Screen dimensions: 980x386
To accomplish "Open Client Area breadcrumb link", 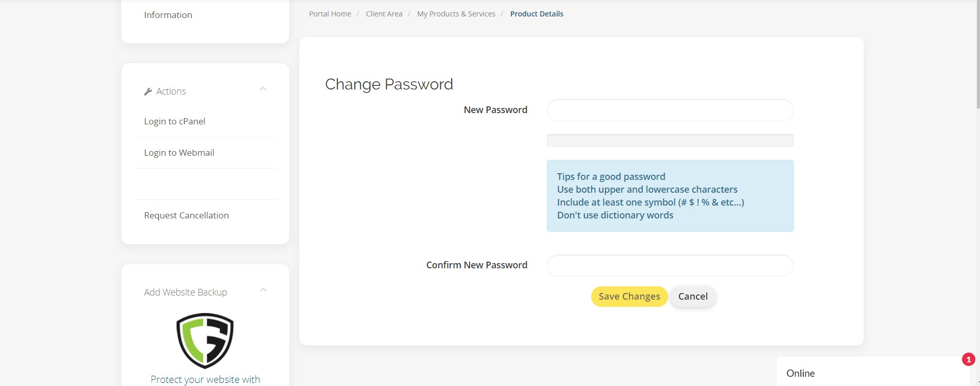I will tap(384, 14).
